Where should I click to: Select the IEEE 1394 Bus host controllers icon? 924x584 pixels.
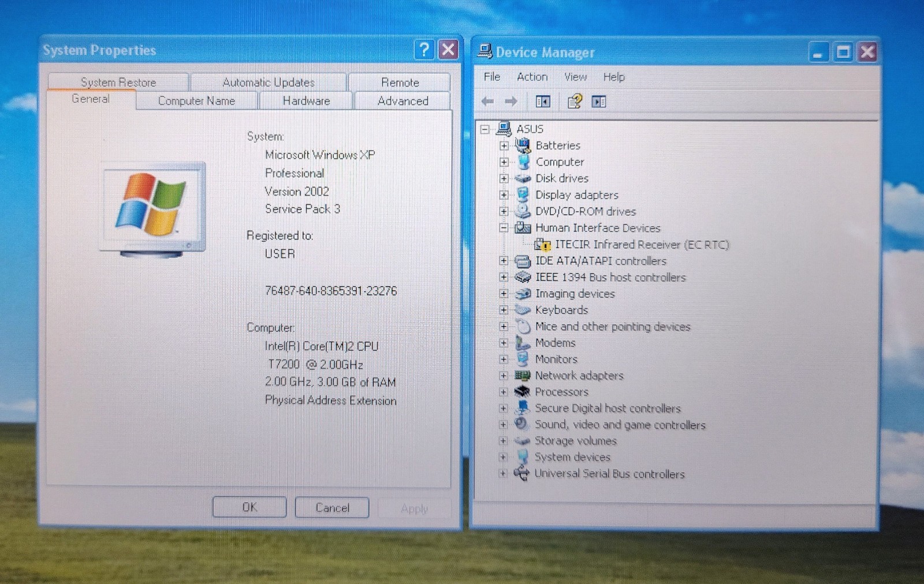pyautogui.click(x=523, y=277)
